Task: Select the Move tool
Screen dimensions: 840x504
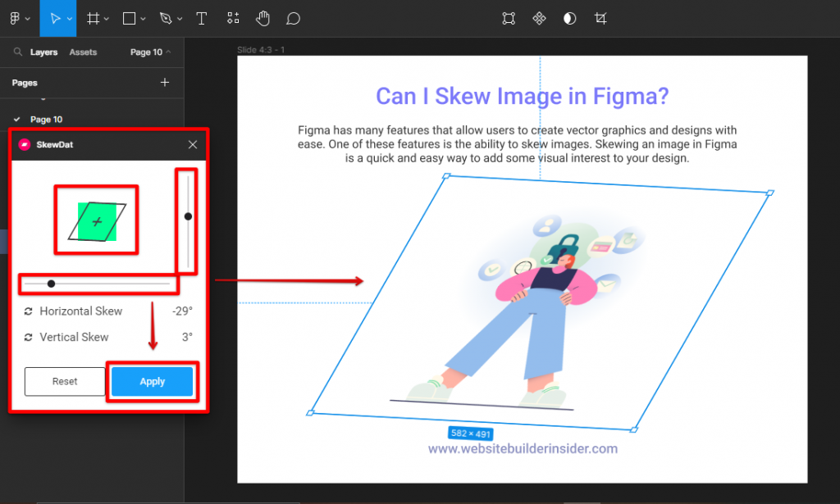Action: 54,18
